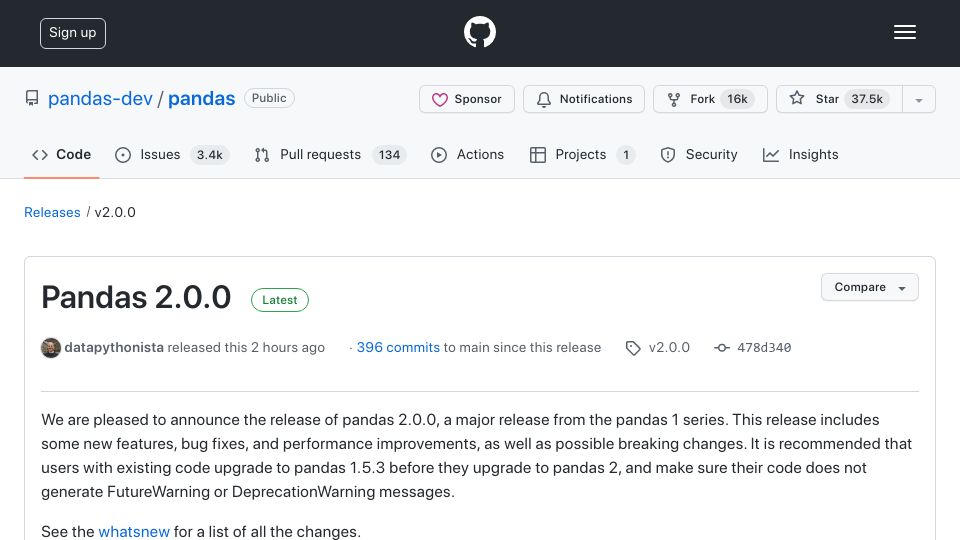Click the Sponsor heart button
Image resolution: width=960 pixels, height=540 pixels.
pos(467,99)
